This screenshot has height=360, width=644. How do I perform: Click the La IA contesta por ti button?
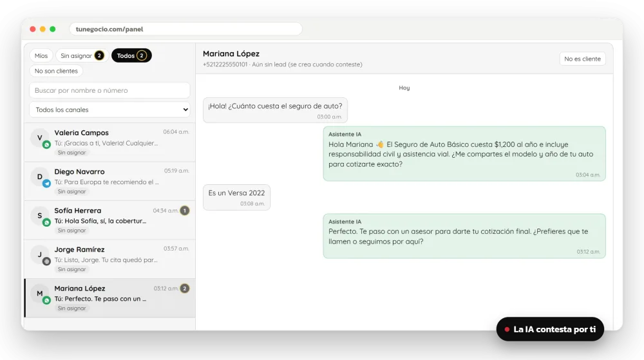(x=550, y=329)
